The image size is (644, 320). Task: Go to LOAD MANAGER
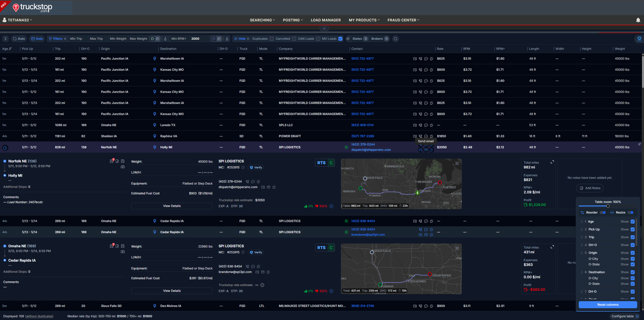pos(326,20)
